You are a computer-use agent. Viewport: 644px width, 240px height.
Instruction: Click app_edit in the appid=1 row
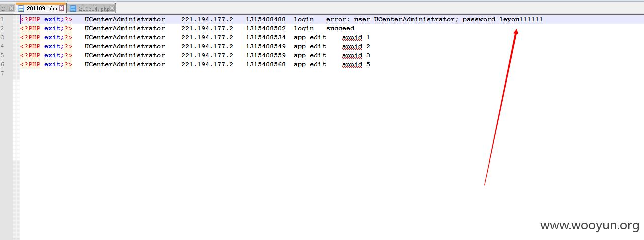pos(310,37)
